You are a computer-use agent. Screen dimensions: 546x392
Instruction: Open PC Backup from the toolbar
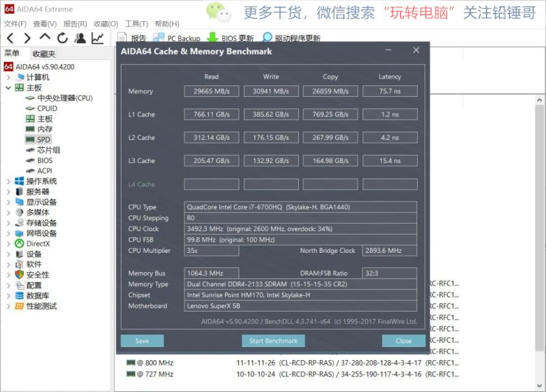pos(177,38)
